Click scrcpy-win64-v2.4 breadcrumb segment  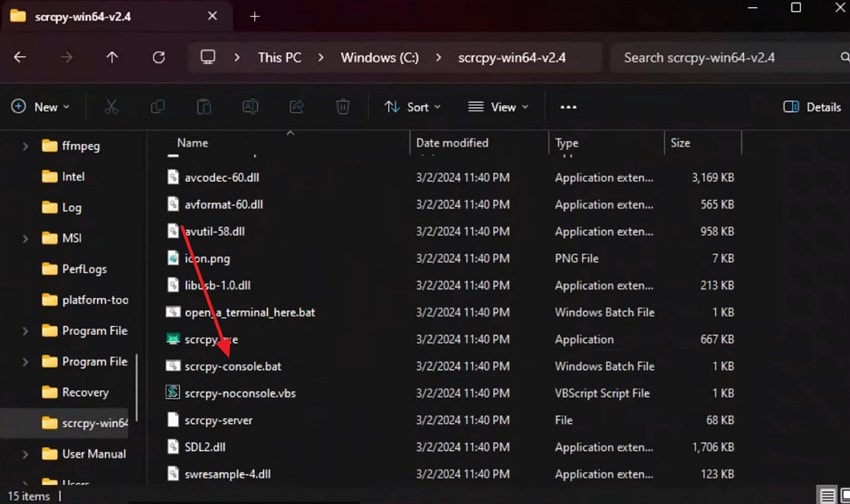point(512,57)
